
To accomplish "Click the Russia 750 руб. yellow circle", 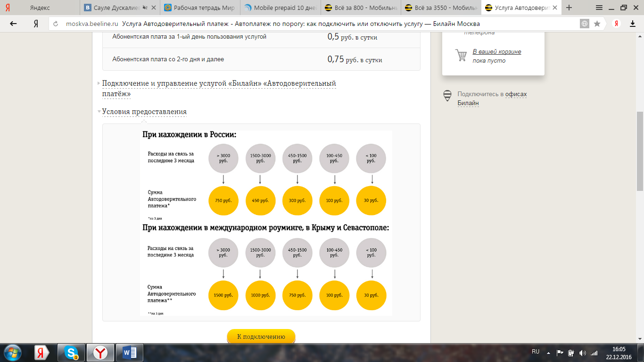I will pos(223,201).
